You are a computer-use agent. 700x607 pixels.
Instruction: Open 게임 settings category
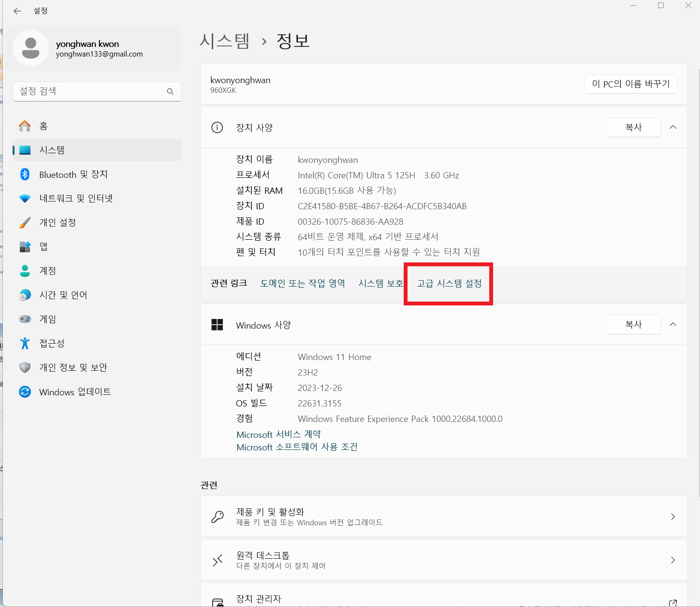tap(97, 319)
